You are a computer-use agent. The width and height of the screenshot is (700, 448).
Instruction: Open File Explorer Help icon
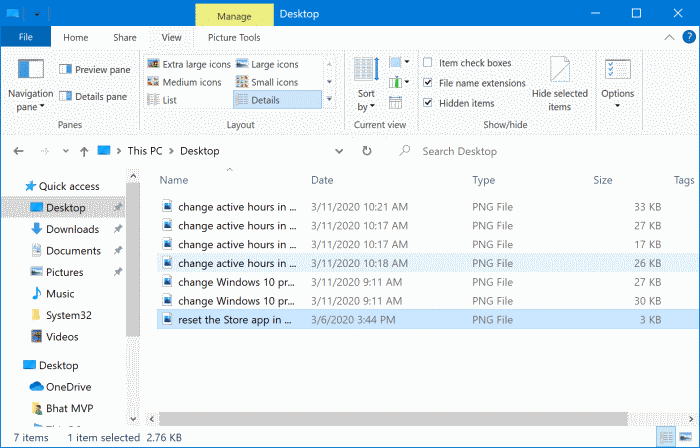[689, 37]
